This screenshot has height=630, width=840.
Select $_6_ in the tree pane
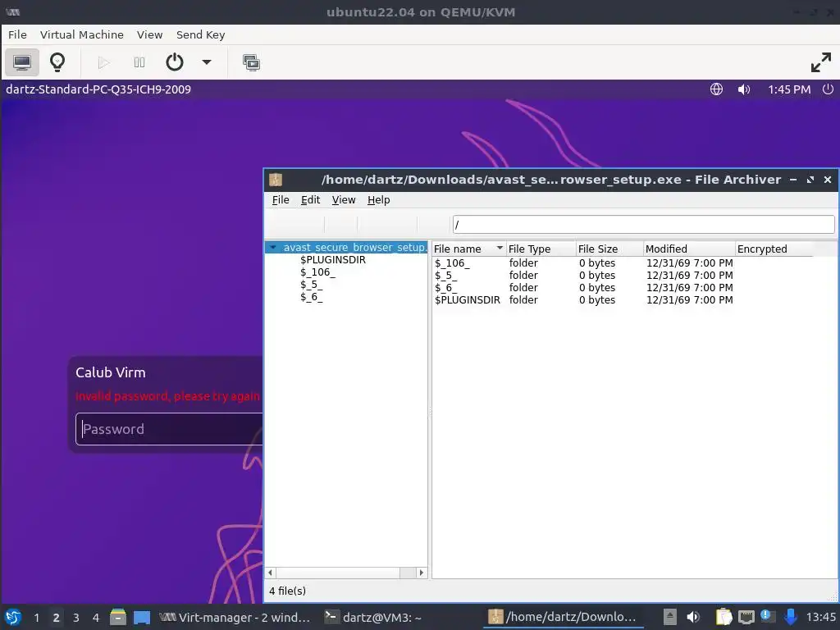coord(311,297)
